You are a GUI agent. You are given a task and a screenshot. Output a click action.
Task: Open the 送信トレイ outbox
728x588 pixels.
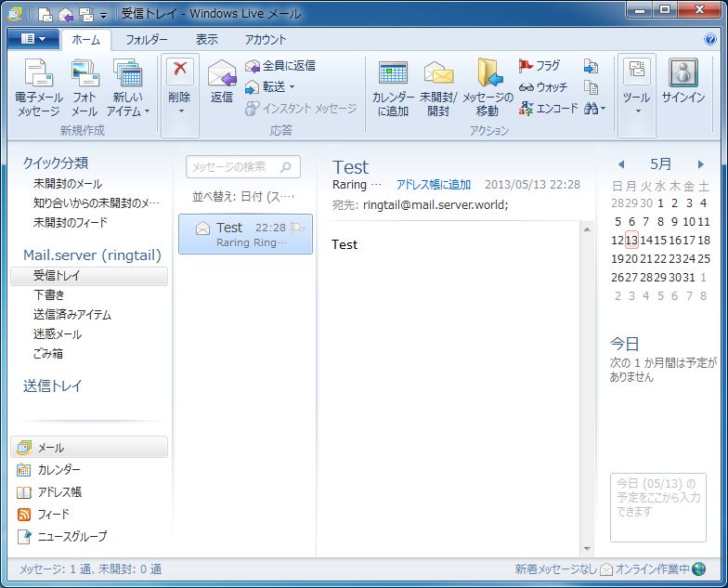pyautogui.click(x=52, y=385)
